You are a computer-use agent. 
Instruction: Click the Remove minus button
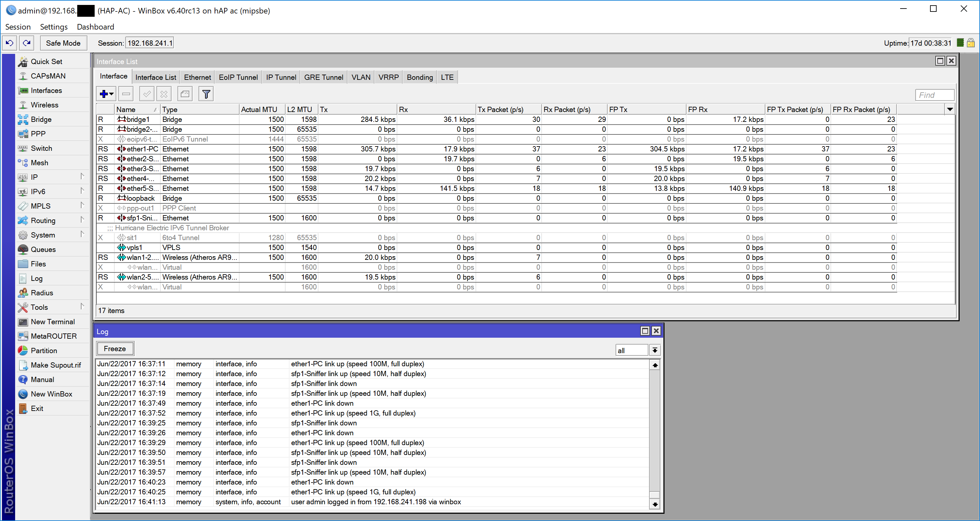pyautogui.click(x=126, y=94)
